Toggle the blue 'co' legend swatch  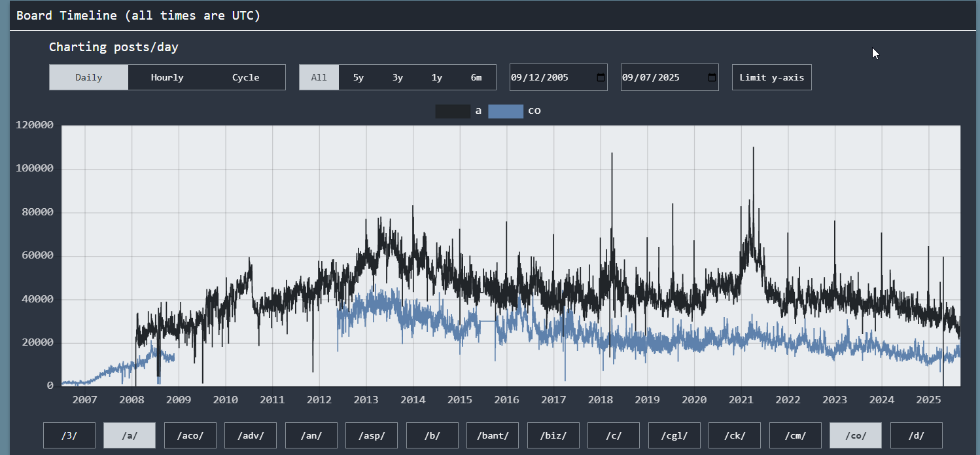505,111
